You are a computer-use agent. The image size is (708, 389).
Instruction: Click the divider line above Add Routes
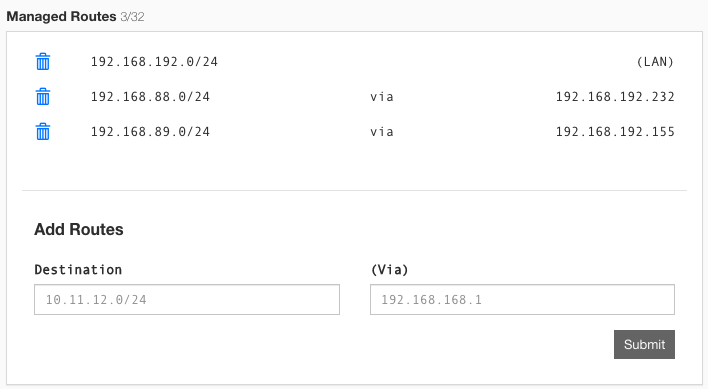click(354, 190)
